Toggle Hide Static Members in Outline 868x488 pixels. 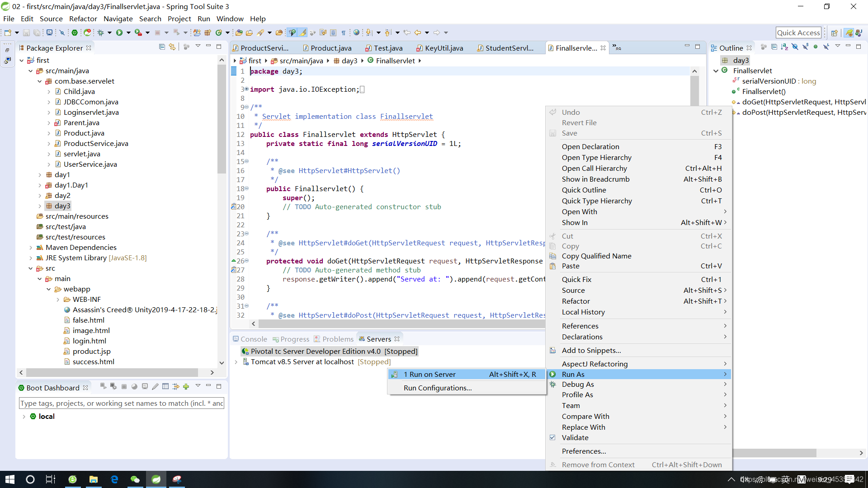click(x=805, y=47)
